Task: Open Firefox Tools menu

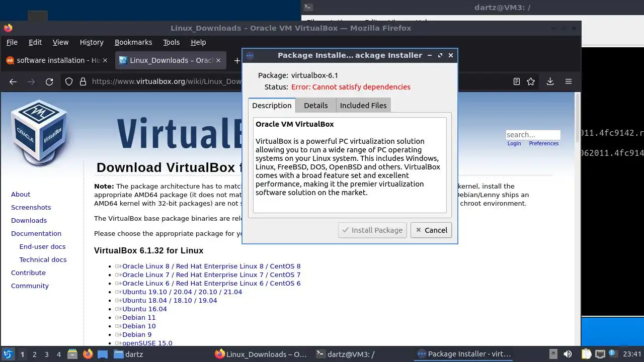Action: tap(172, 42)
